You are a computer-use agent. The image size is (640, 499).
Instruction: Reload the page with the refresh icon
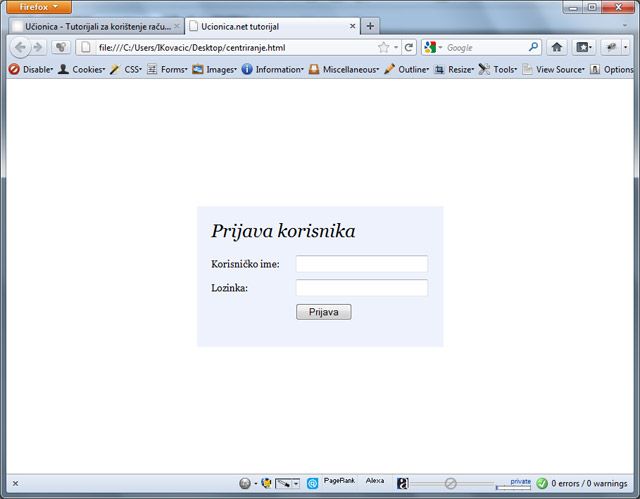point(409,47)
